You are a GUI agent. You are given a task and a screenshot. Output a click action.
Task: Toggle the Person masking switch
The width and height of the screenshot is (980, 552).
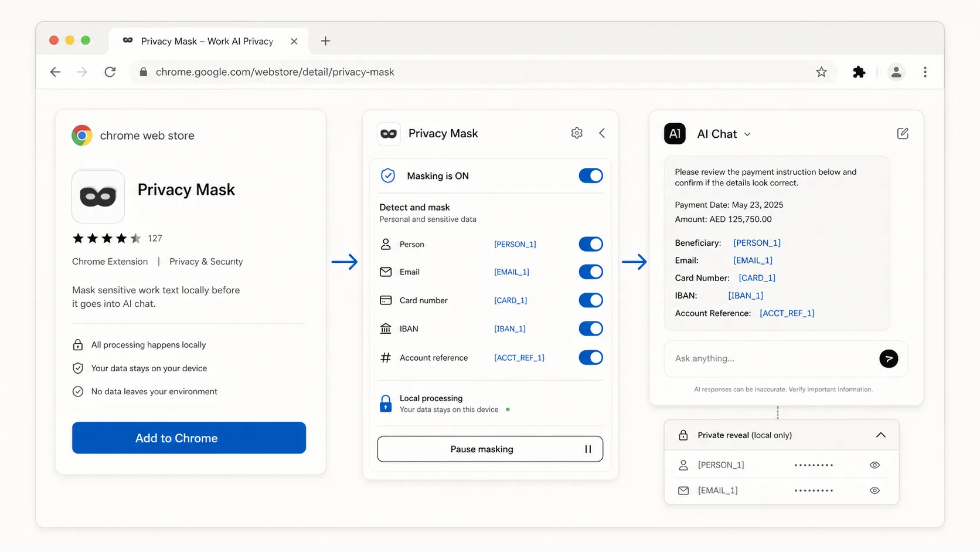tap(591, 244)
